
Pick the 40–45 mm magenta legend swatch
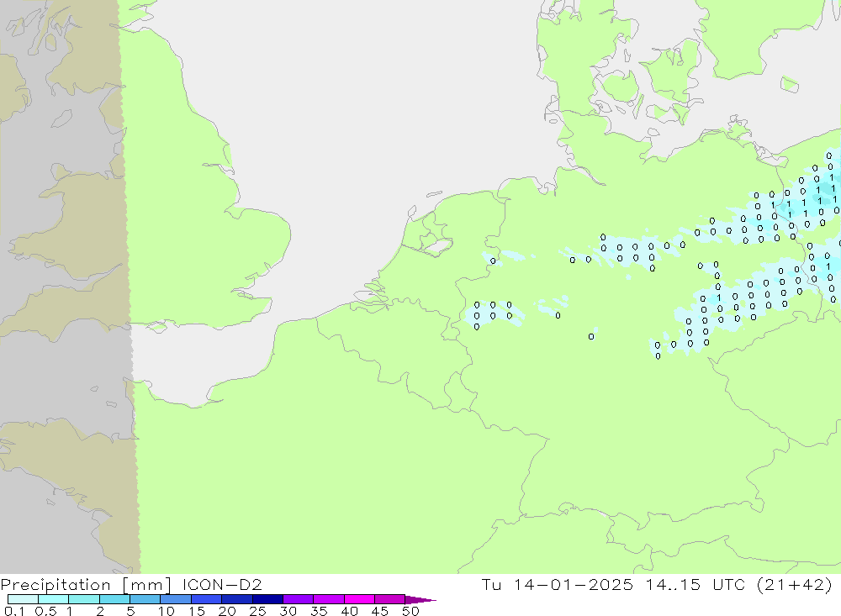coord(359,599)
